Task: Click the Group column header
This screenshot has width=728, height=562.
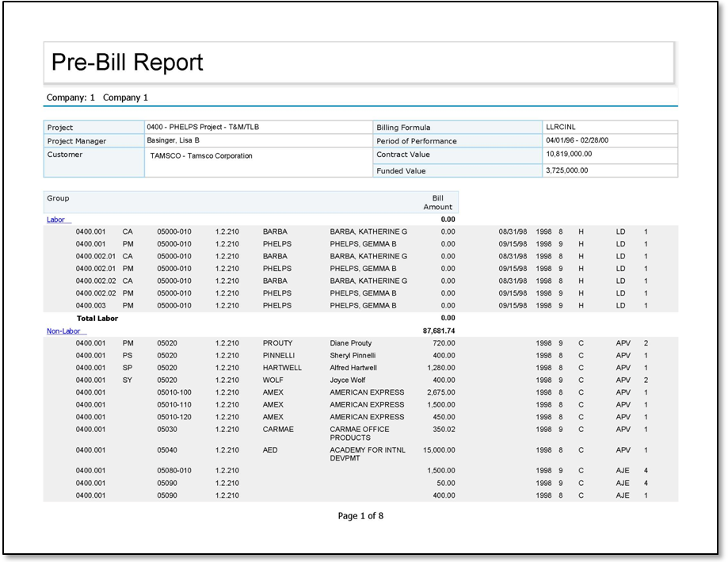Action: coord(58,198)
